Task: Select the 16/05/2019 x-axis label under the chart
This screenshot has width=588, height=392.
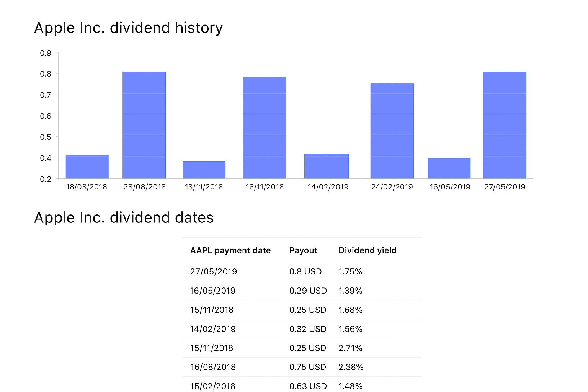Action: [x=450, y=187]
